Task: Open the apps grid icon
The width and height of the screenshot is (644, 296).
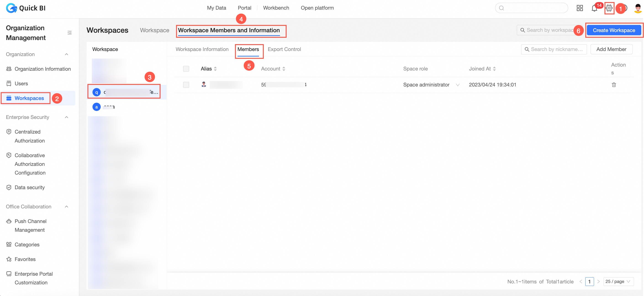Action: pyautogui.click(x=580, y=8)
